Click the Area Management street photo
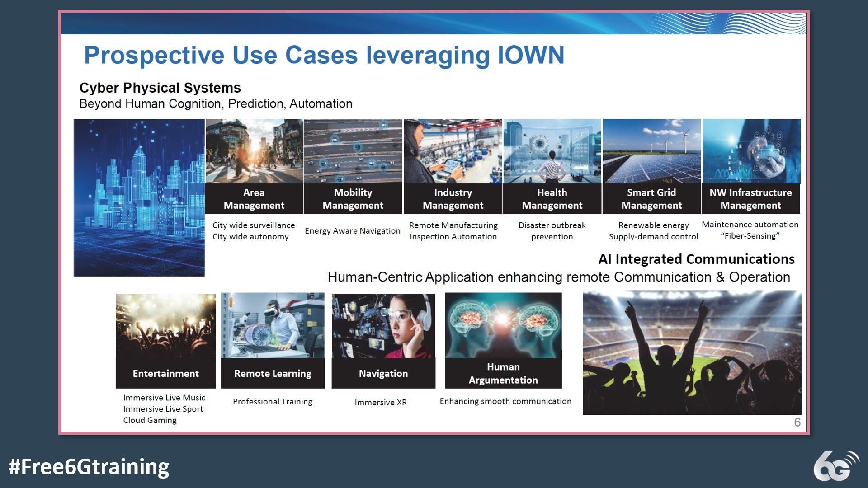The image size is (868, 488). coord(254,151)
